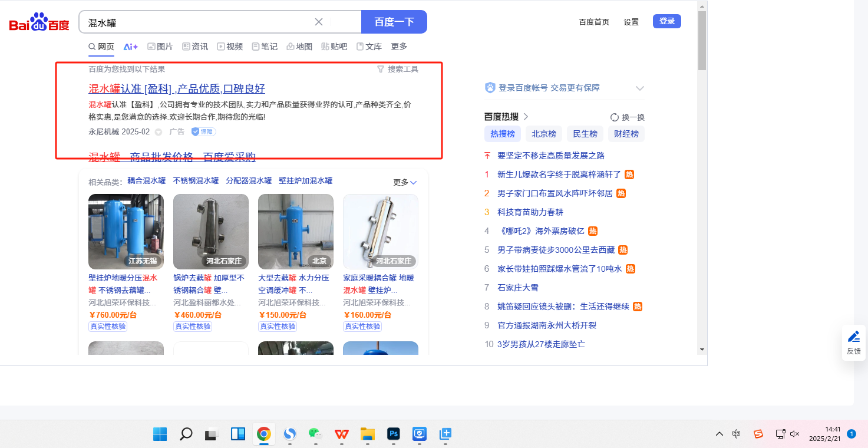The image size is (868, 448).
Task: Click the Sogou input method tray icon
Action: pyautogui.click(x=758, y=434)
